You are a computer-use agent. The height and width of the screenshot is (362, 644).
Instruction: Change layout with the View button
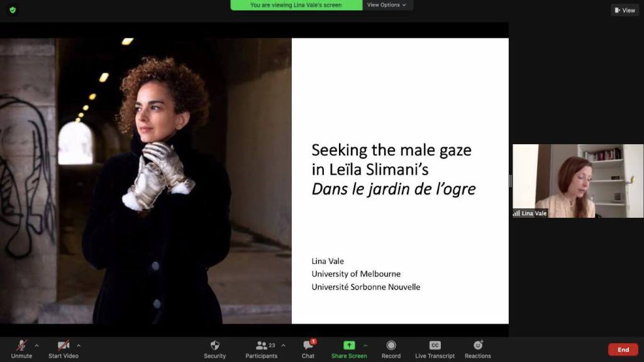point(625,10)
